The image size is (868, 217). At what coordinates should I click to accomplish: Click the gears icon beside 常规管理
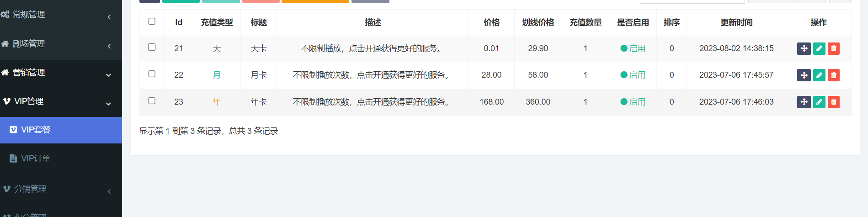point(5,15)
